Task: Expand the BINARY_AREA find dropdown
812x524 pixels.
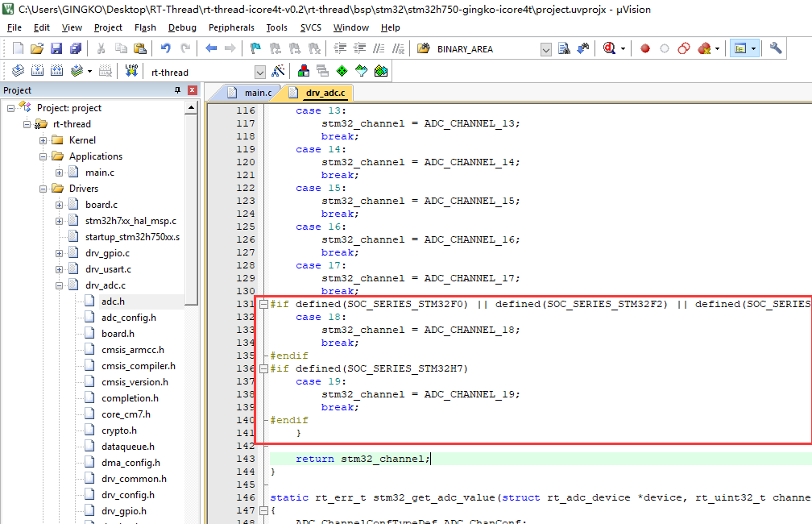Action: tap(546, 49)
